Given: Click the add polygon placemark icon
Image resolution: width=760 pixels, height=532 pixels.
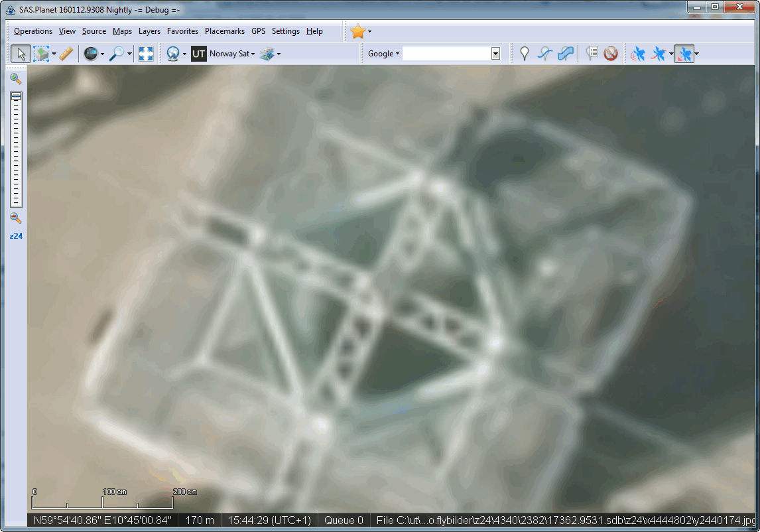Looking at the screenshot, I should click(x=566, y=54).
